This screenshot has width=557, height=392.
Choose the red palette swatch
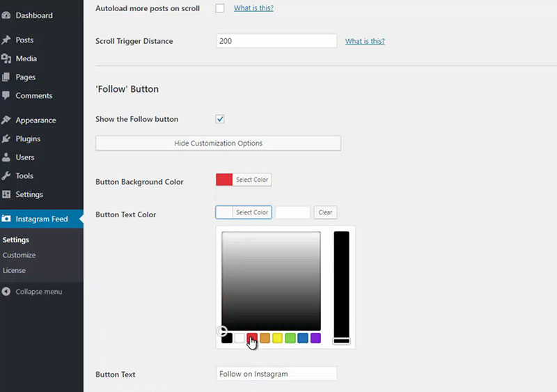252,338
